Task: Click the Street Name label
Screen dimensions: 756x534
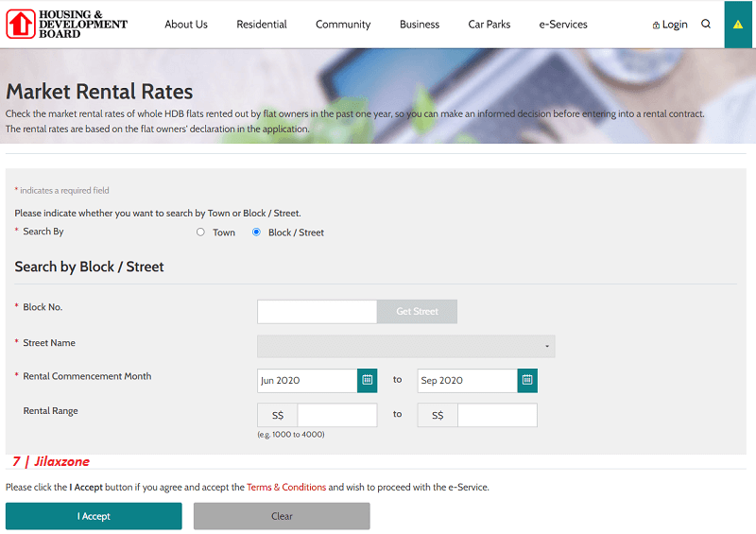Action: click(x=49, y=343)
